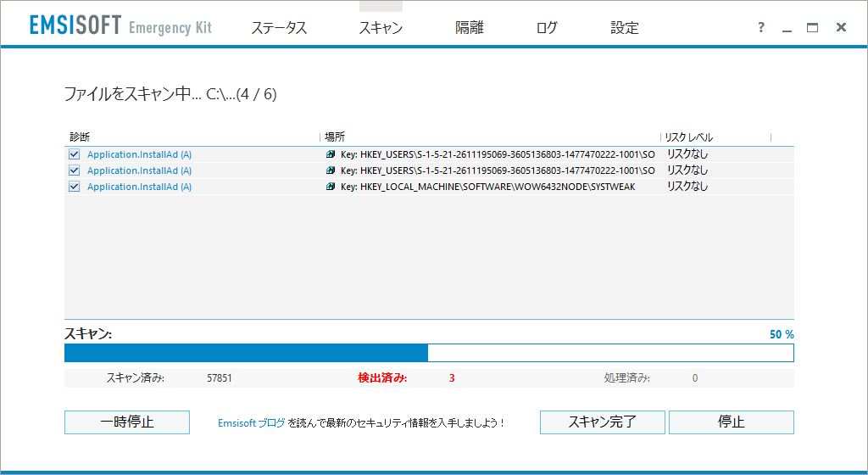Click the Emsisoft Emergency Kit logo
The height and width of the screenshot is (475, 868).
point(120,25)
